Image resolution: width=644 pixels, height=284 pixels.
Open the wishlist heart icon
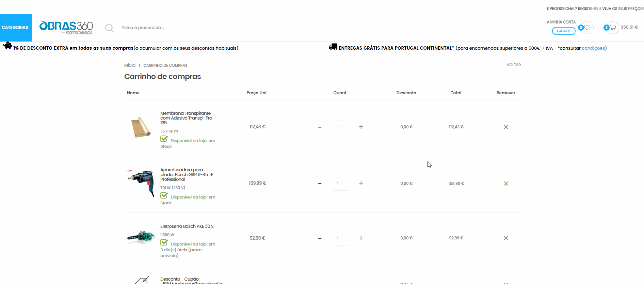coord(587,28)
